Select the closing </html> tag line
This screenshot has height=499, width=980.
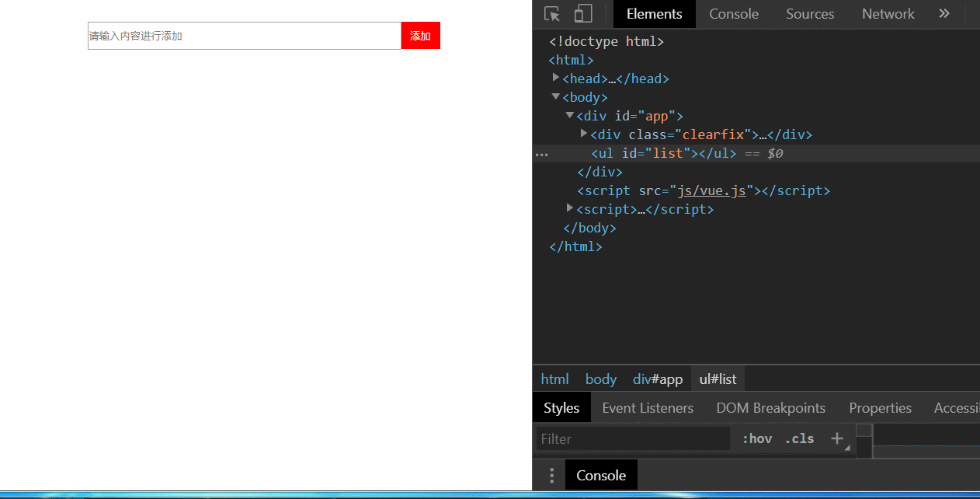pyautogui.click(x=575, y=246)
